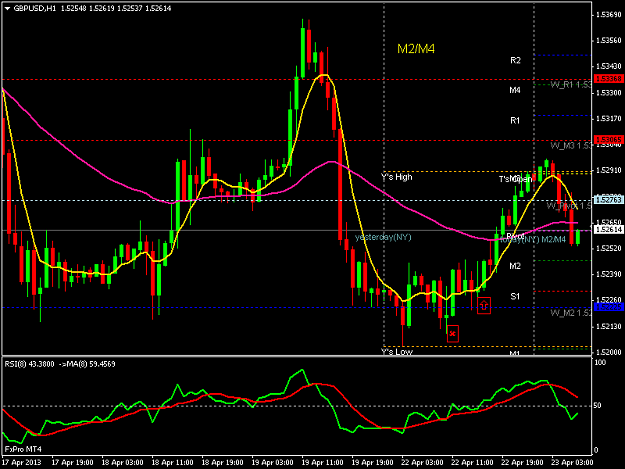Select the yellow M2/M4 chart label
The width and height of the screenshot is (625, 469).
coord(416,49)
